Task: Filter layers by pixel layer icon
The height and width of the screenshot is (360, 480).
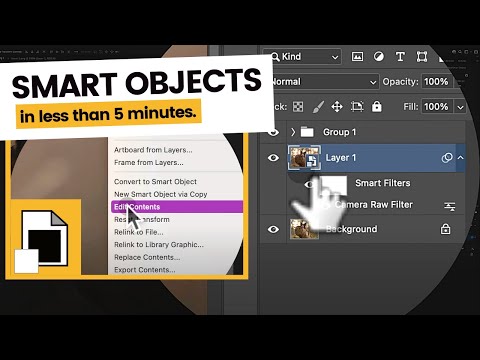Action: pyautogui.click(x=357, y=57)
